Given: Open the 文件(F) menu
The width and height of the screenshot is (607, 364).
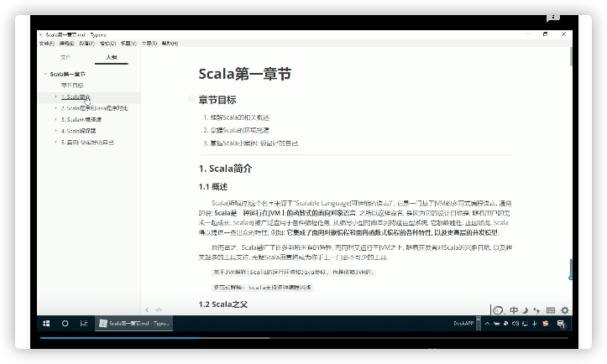Looking at the screenshot, I should tap(47, 44).
